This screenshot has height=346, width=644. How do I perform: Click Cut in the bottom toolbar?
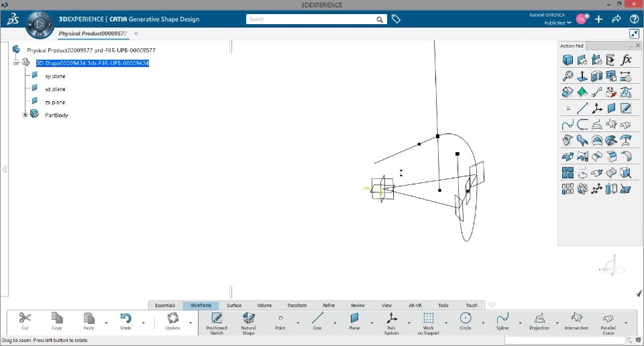point(25,321)
